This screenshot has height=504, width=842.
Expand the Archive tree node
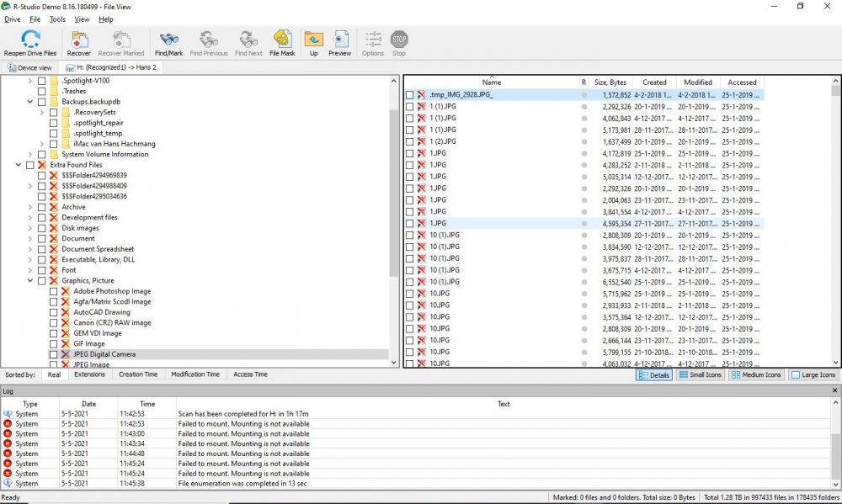coord(30,207)
